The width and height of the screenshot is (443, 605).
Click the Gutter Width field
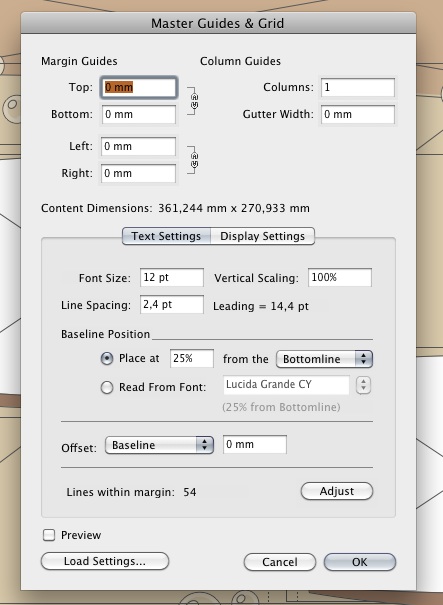tap(358, 115)
